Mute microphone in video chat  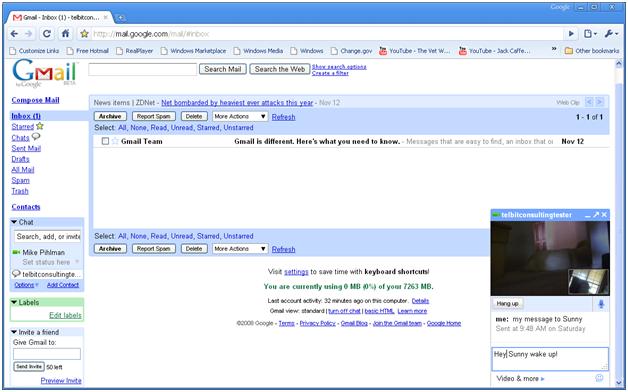pyautogui.click(x=601, y=304)
